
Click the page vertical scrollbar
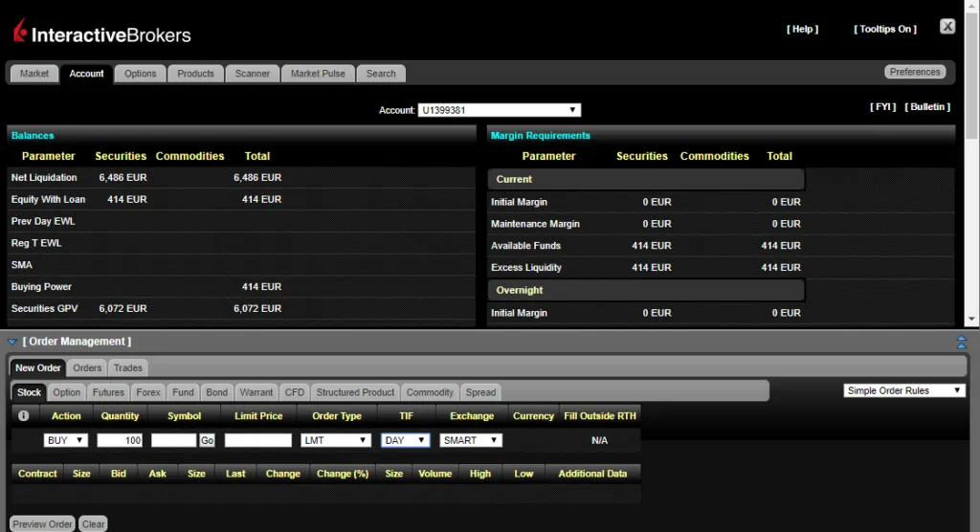click(971, 75)
